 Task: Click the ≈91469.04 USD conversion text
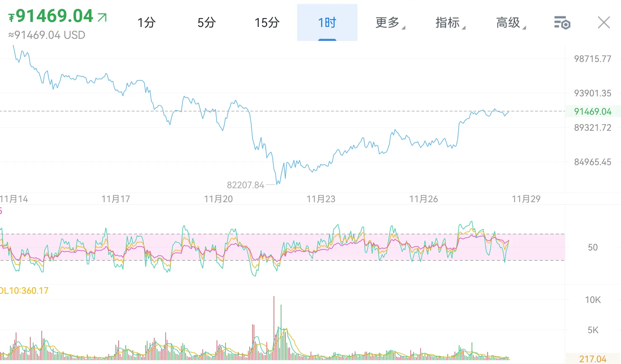(47, 35)
